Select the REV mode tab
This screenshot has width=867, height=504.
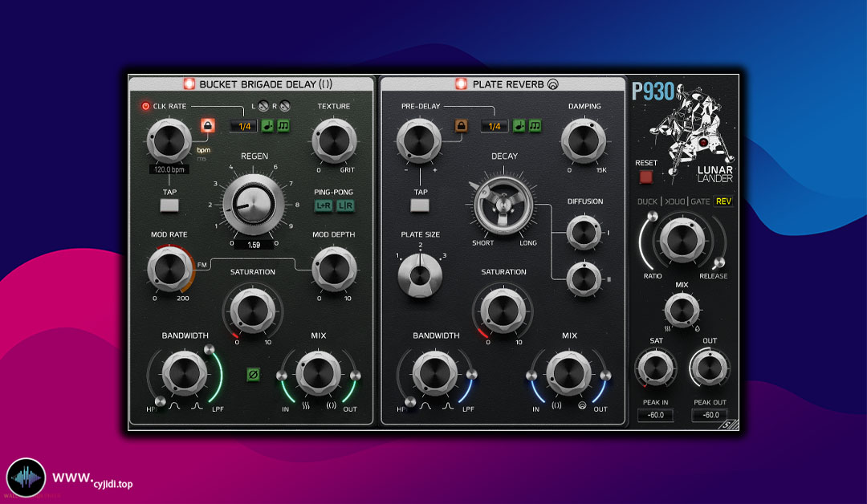pyautogui.click(x=723, y=201)
